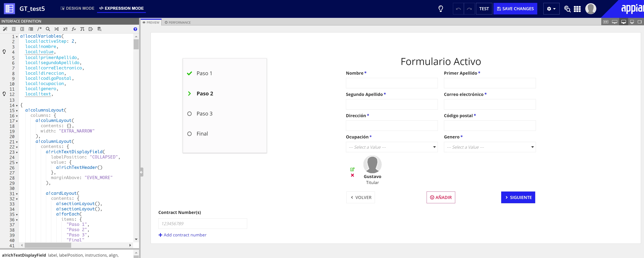Open editor help via the blue question mark
The width and height of the screenshot is (644, 258).
tap(135, 29)
